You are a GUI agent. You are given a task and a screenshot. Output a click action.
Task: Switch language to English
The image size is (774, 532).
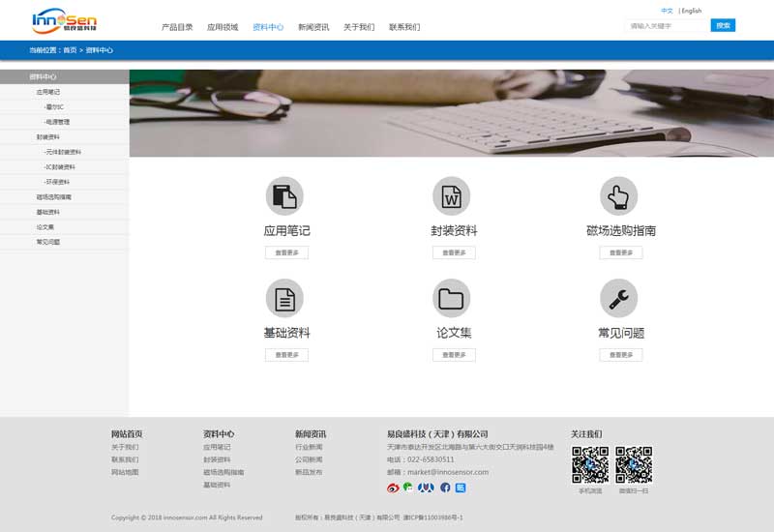tap(692, 11)
